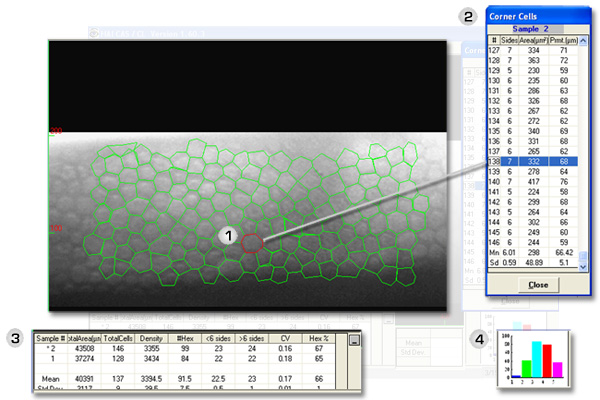The height and width of the screenshot is (400, 600).
Task: Click scroll-up arrow in Corner Cells list
Action: 583,40
